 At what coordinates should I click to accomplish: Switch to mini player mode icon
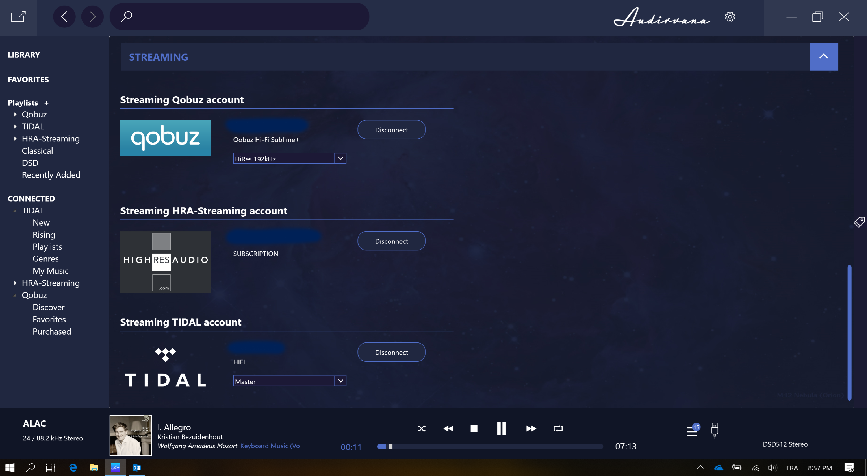tap(18, 16)
